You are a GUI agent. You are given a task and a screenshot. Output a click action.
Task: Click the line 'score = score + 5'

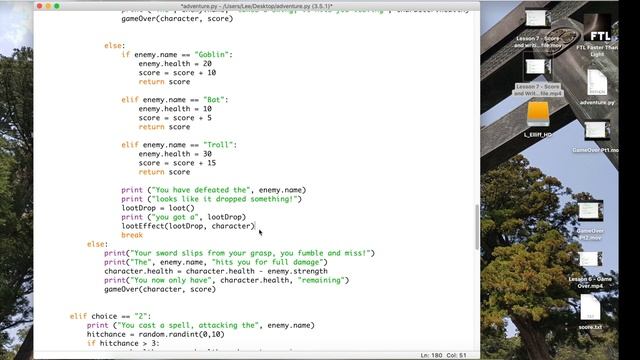175,118
